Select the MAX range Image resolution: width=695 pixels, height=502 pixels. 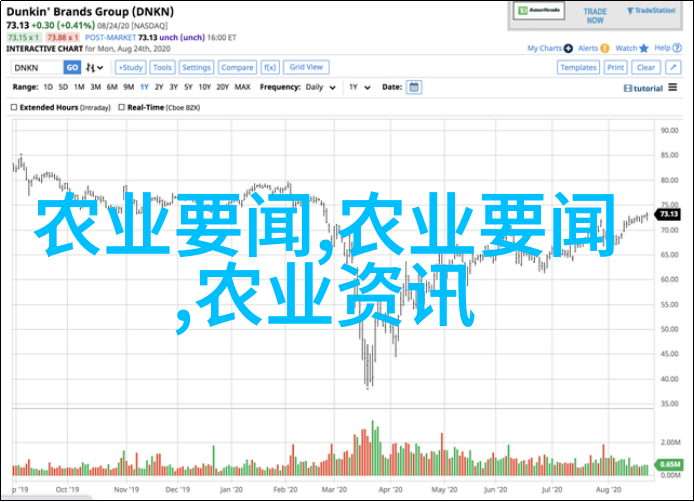pos(242,87)
